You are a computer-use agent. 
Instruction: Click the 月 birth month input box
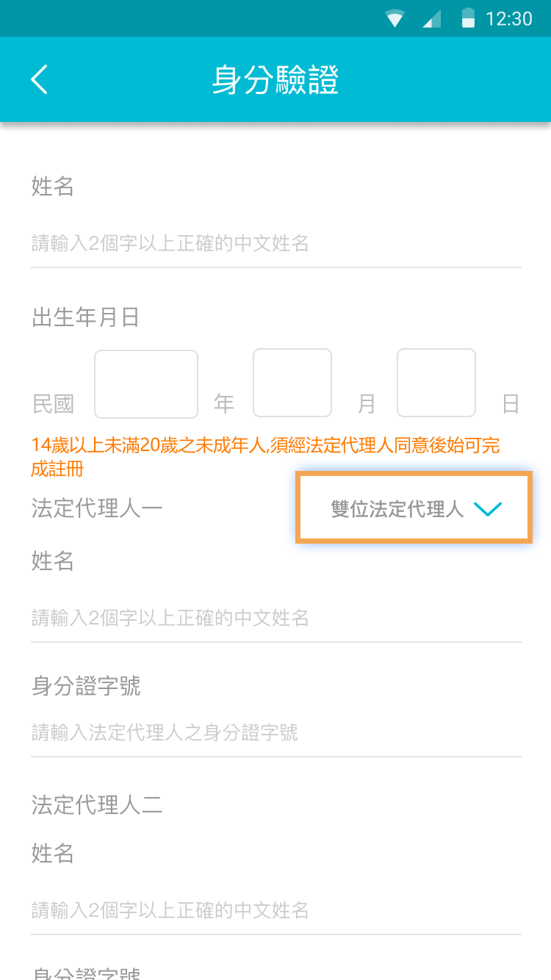click(292, 383)
